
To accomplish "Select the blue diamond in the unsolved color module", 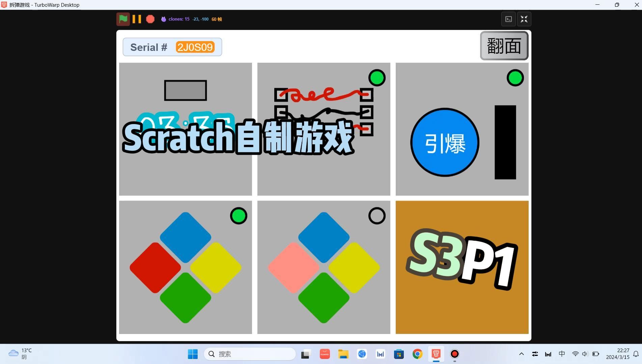I will click(324, 237).
